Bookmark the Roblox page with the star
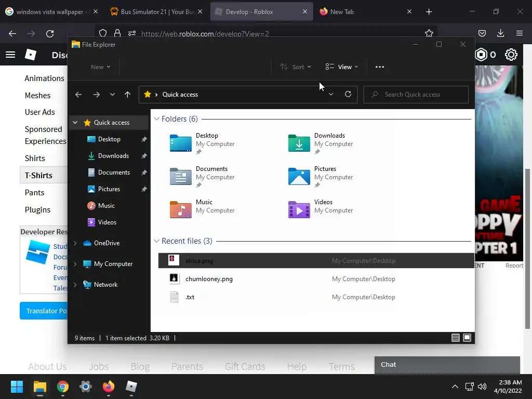Image resolution: width=532 pixels, height=399 pixels. pos(429,33)
